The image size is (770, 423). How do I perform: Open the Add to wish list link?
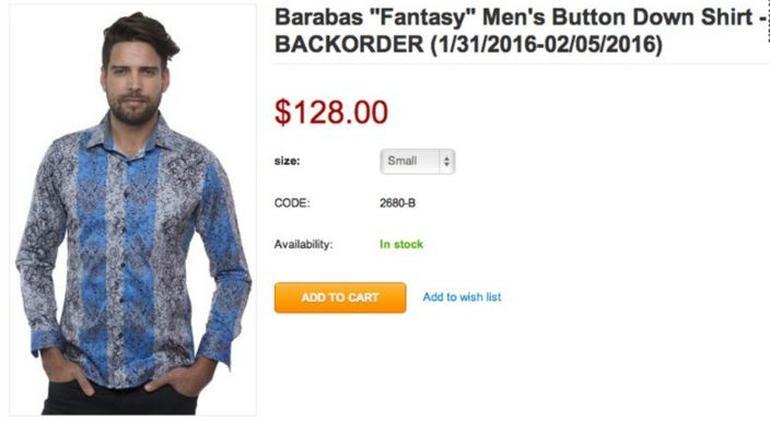tap(462, 297)
